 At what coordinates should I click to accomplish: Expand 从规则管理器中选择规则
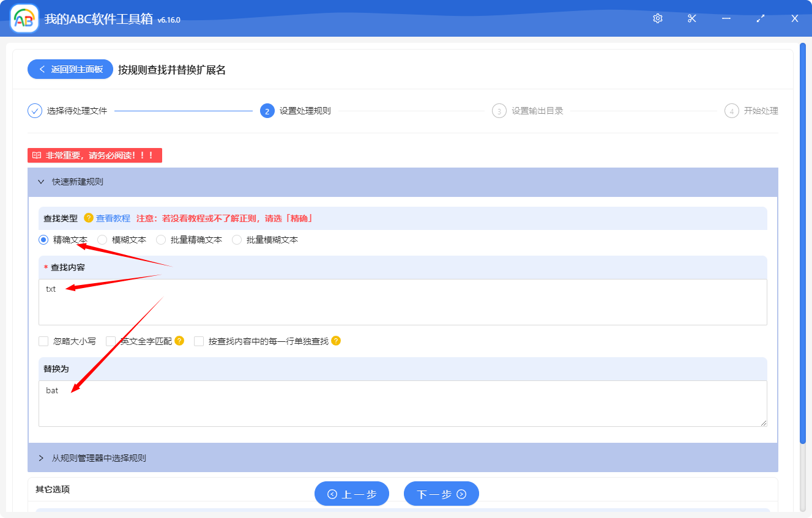42,457
